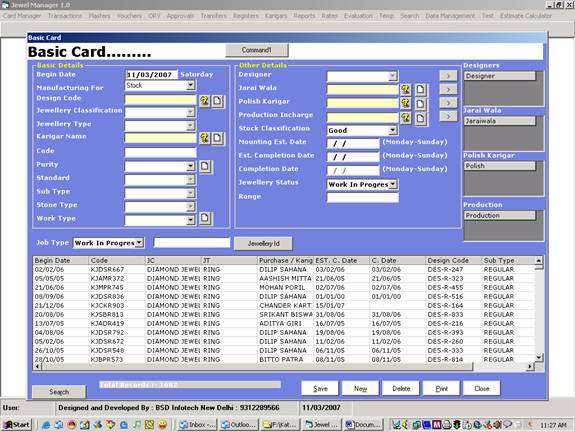Click the Mounting Est. Date field
Image resolution: width=575 pixels, height=432 pixels.
coord(353,143)
